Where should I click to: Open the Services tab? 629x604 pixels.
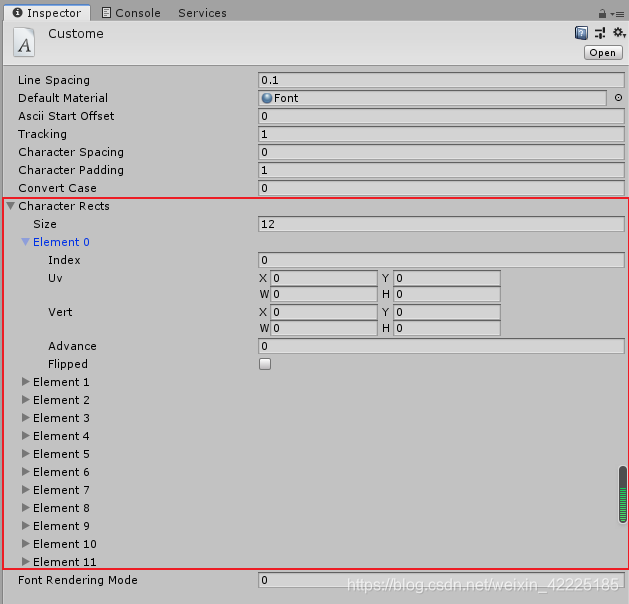pos(202,13)
